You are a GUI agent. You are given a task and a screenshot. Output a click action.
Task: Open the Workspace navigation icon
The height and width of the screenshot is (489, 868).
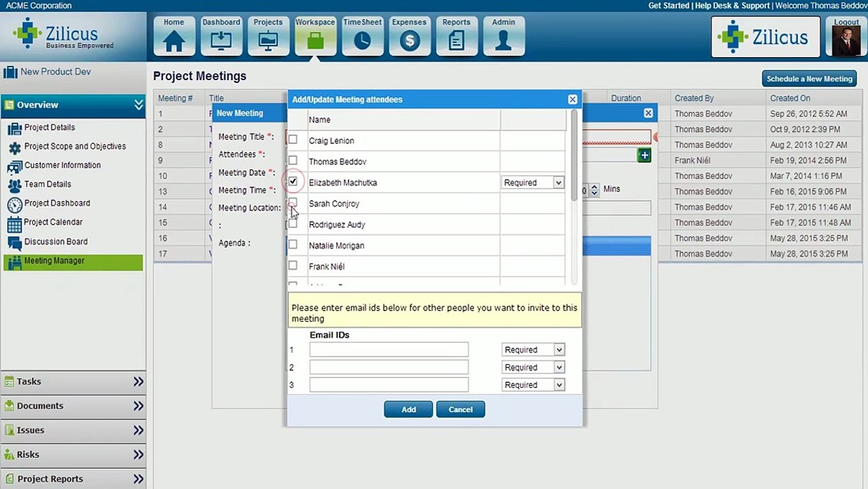coord(315,35)
